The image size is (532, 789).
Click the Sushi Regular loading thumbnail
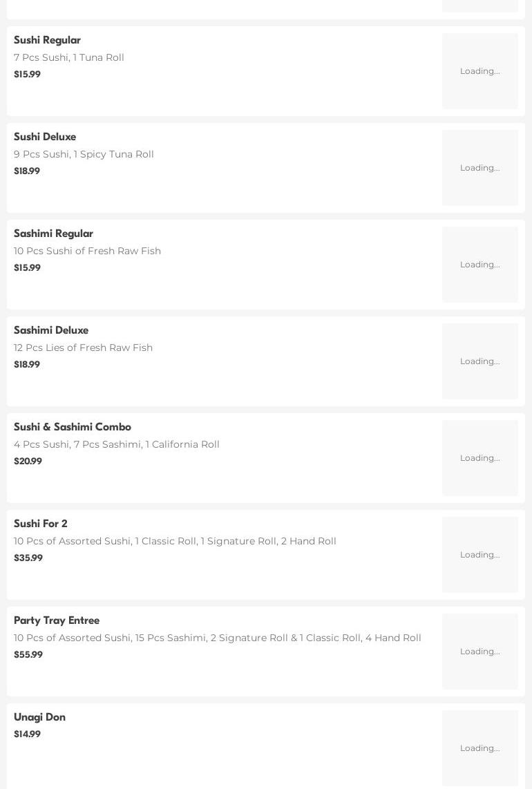479,71
